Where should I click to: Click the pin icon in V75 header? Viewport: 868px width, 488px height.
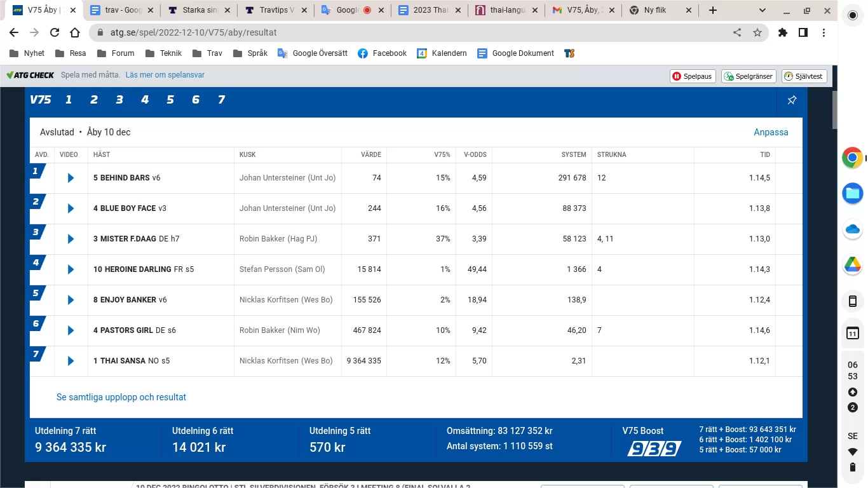click(x=792, y=100)
